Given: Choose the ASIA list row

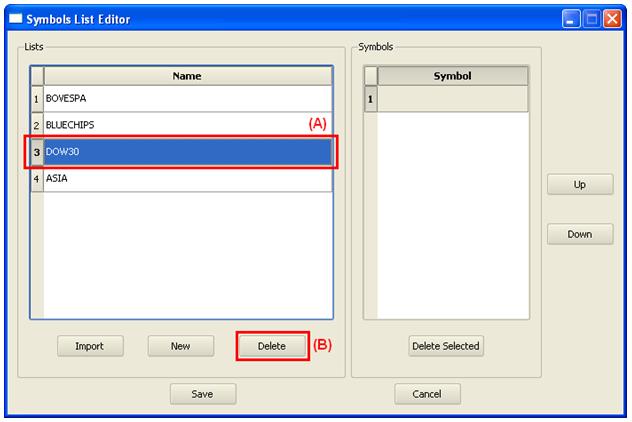Looking at the screenshot, I should 187,178.
